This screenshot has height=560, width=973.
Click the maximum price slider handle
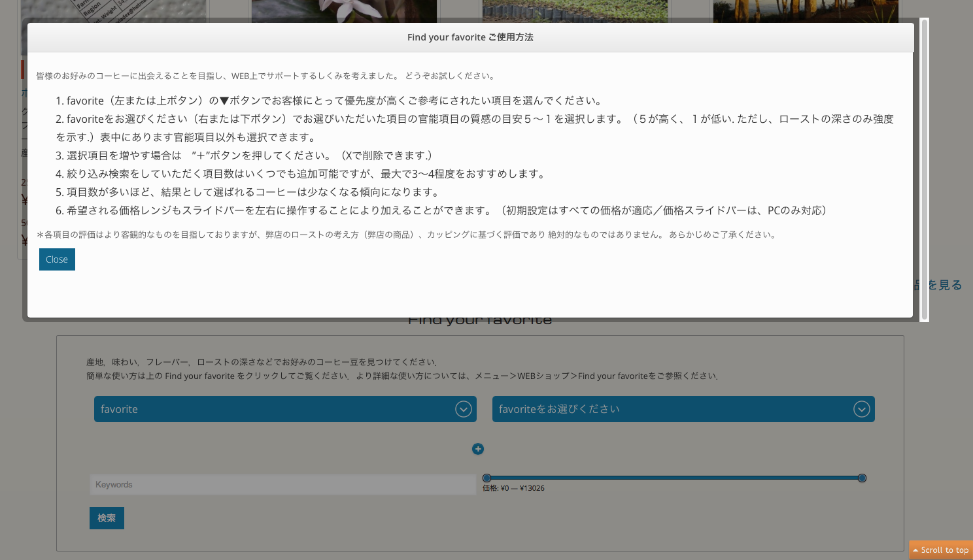click(862, 478)
